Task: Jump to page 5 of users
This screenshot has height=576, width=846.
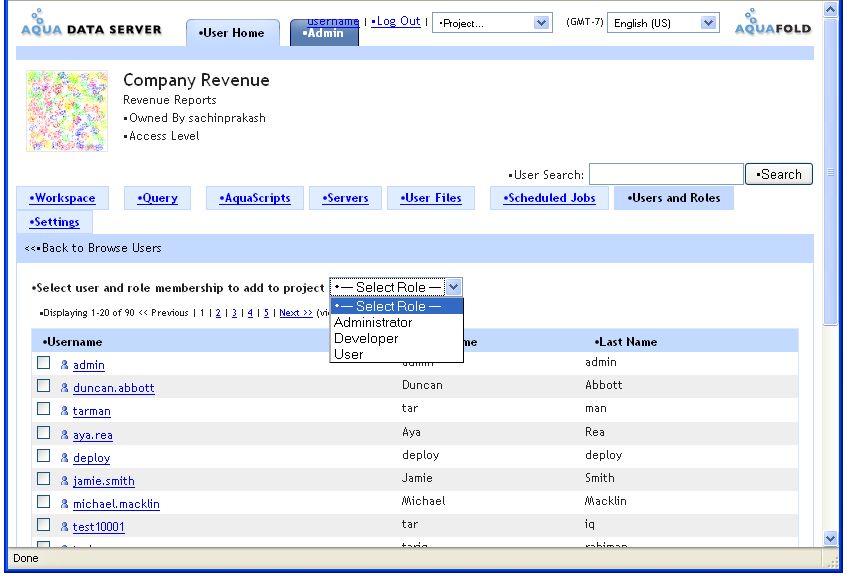Action: pos(266,313)
